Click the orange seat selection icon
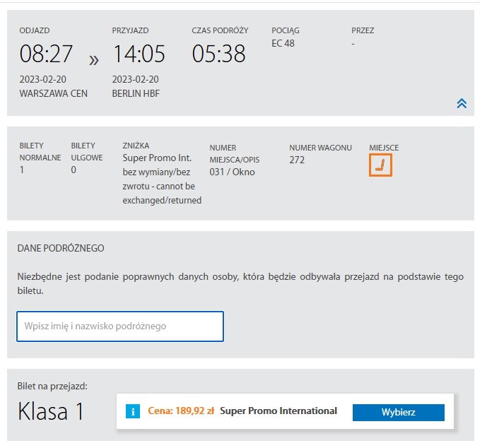This screenshot has width=487, height=448. pyautogui.click(x=380, y=165)
